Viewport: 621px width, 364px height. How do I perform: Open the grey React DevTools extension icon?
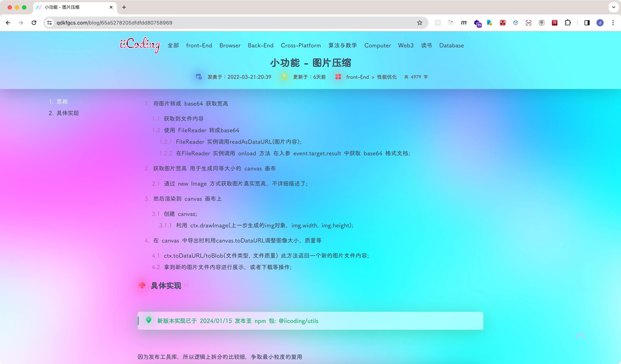click(x=438, y=23)
